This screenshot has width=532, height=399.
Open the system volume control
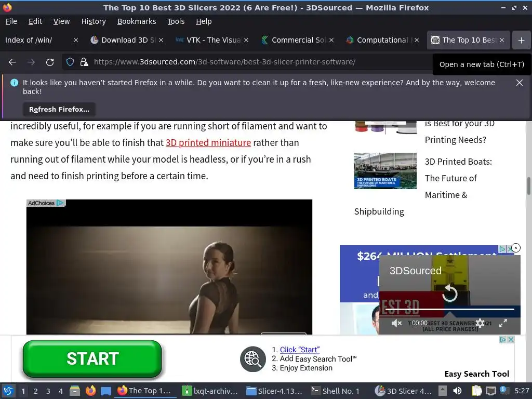pos(457,391)
